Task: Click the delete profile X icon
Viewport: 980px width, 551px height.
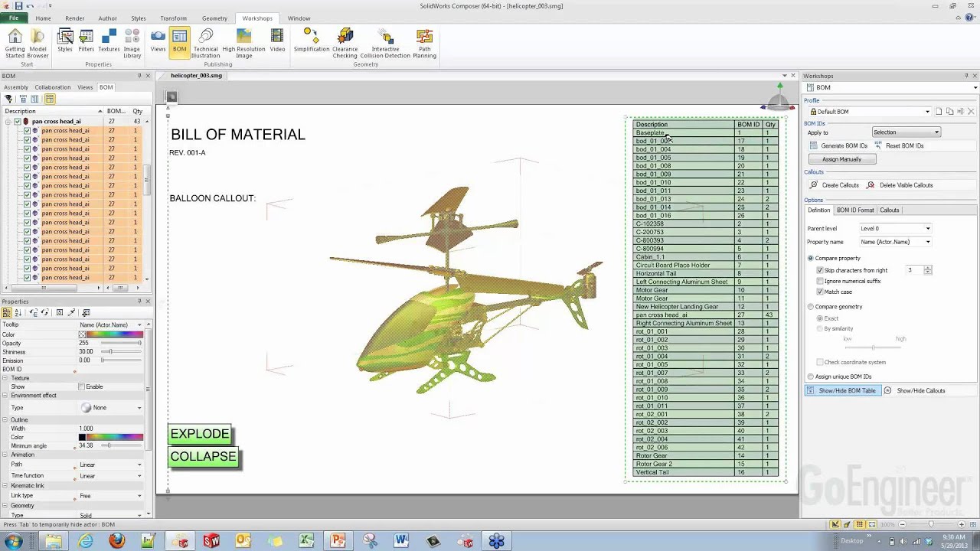Action: point(971,112)
